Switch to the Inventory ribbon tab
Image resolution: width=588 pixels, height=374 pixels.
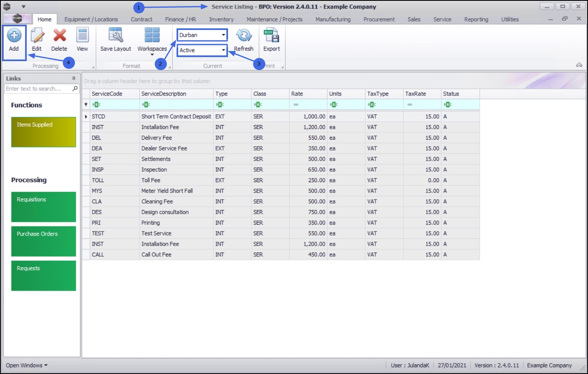point(221,19)
